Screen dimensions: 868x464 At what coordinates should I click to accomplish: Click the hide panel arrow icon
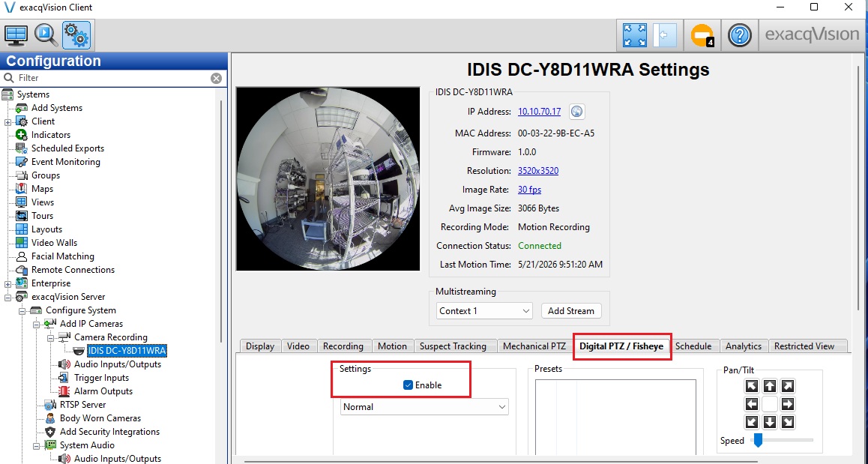pos(664,35)
